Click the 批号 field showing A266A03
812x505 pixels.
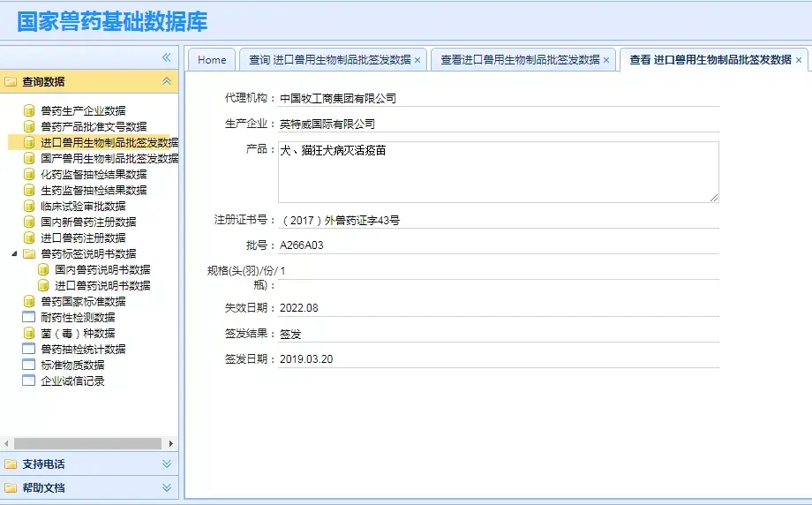tap(498, 245)
